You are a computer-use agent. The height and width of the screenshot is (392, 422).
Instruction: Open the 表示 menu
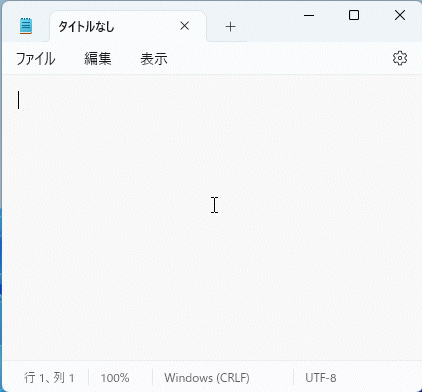tap(154, 59)
